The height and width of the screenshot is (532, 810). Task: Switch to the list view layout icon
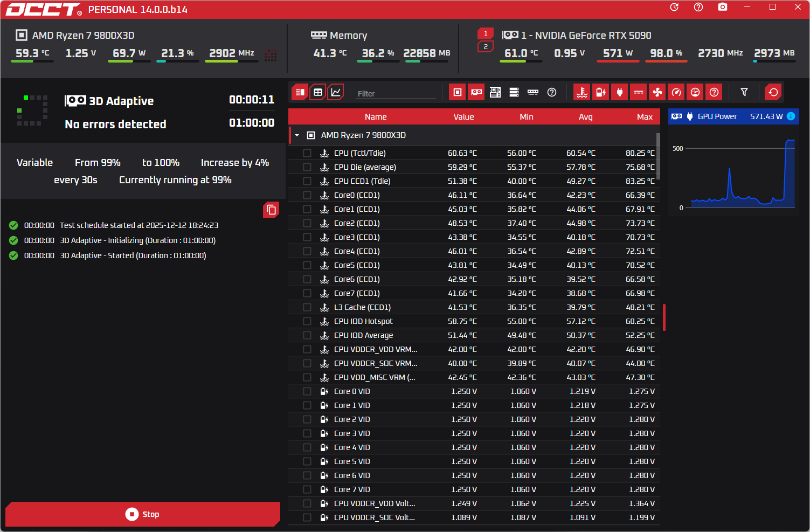tap(300, 92)
